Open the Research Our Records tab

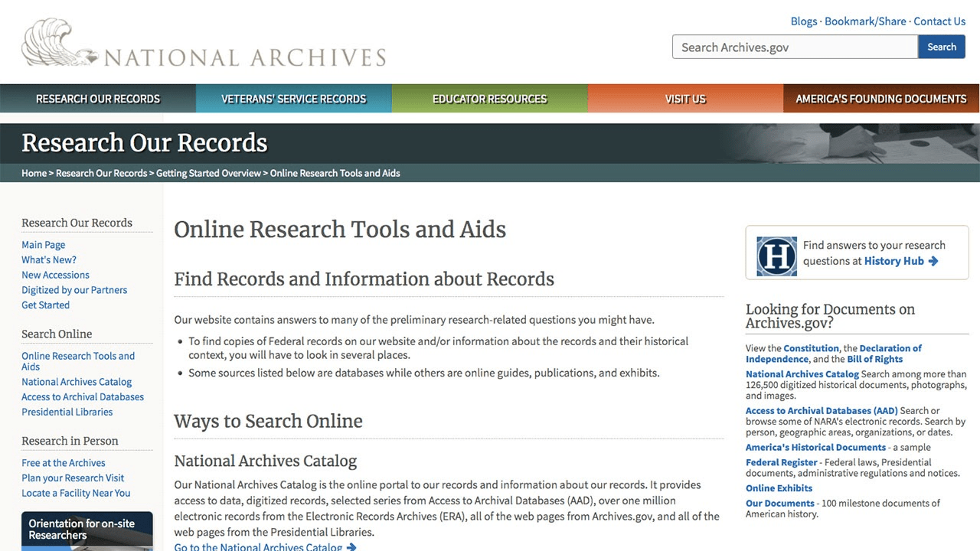98,99
